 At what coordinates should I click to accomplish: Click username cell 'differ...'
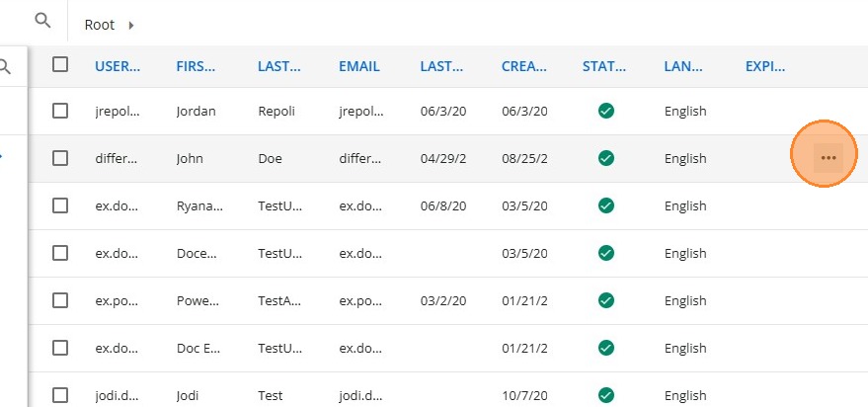(x=118, y=159)
